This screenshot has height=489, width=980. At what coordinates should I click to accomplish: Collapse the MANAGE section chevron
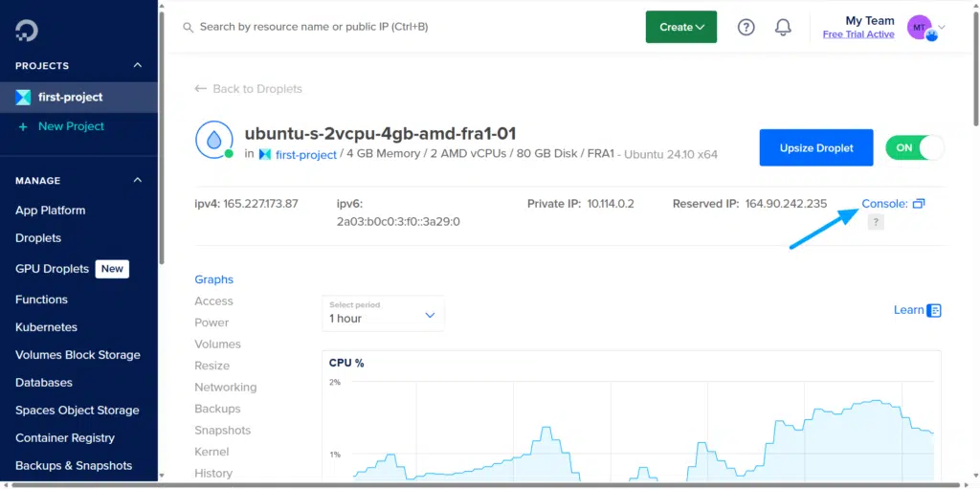[138, 181]
